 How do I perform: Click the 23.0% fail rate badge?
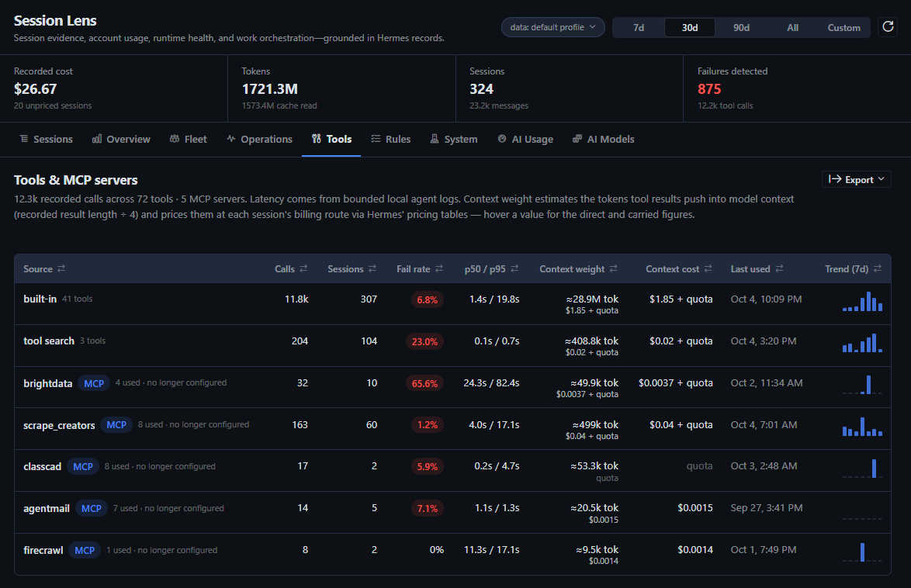[424, 341]
